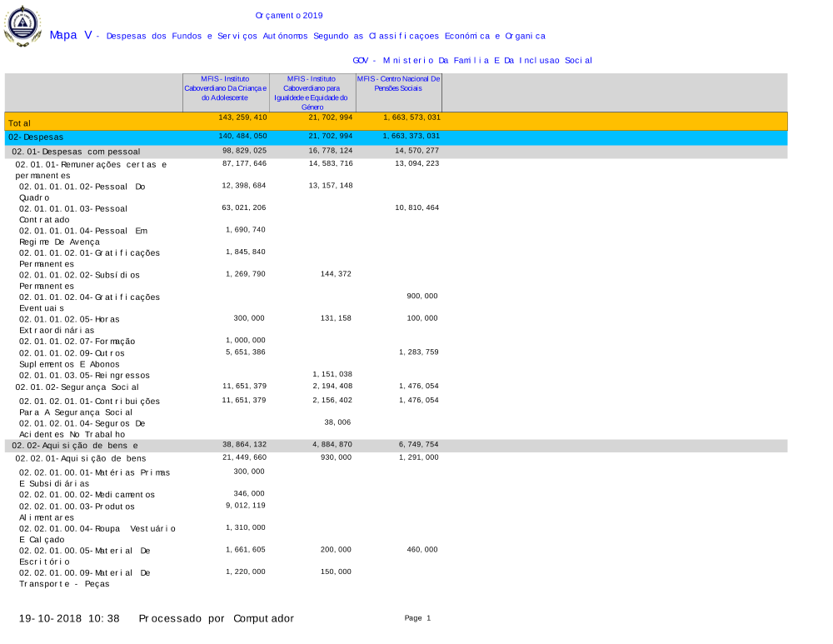Screen dimensions: 833x644
Task: Click the Ministério da Família e Inclusão Social heading
Action: [472, 60]
